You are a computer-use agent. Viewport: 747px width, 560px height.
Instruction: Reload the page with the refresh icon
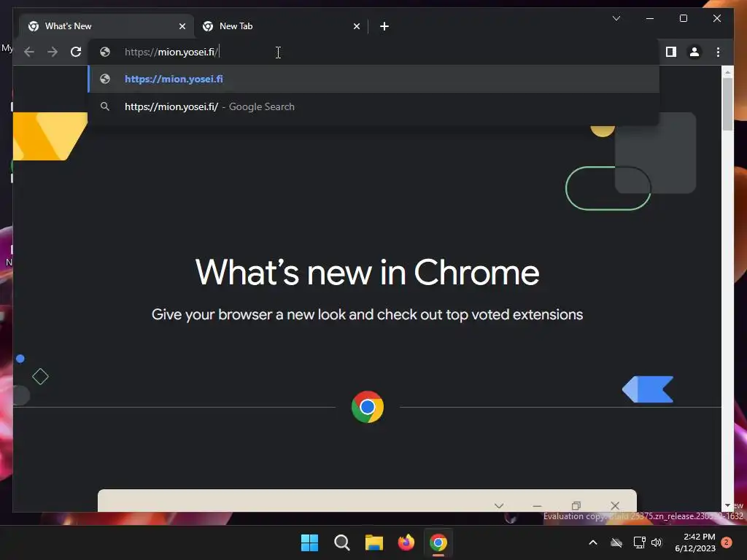coord(76,52)
